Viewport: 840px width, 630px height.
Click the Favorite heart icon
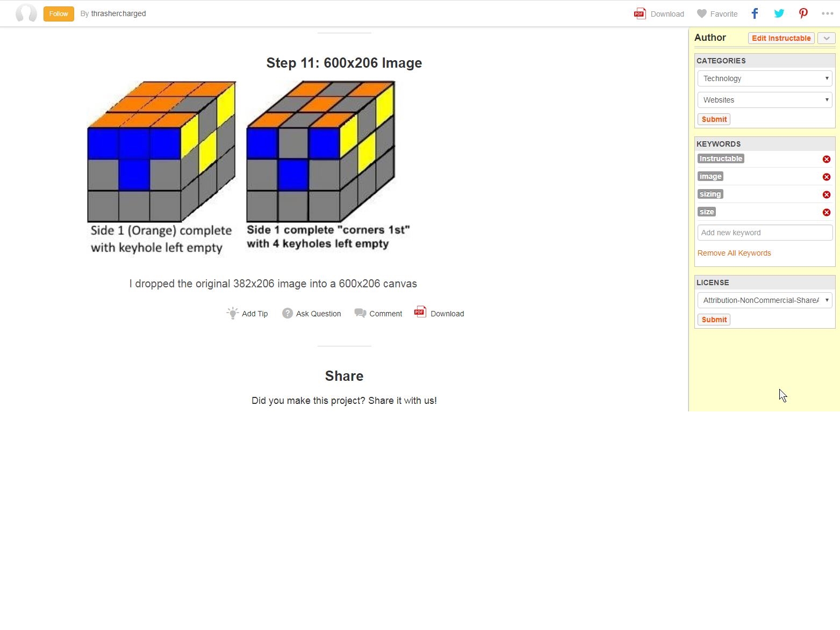pos(701,14)
